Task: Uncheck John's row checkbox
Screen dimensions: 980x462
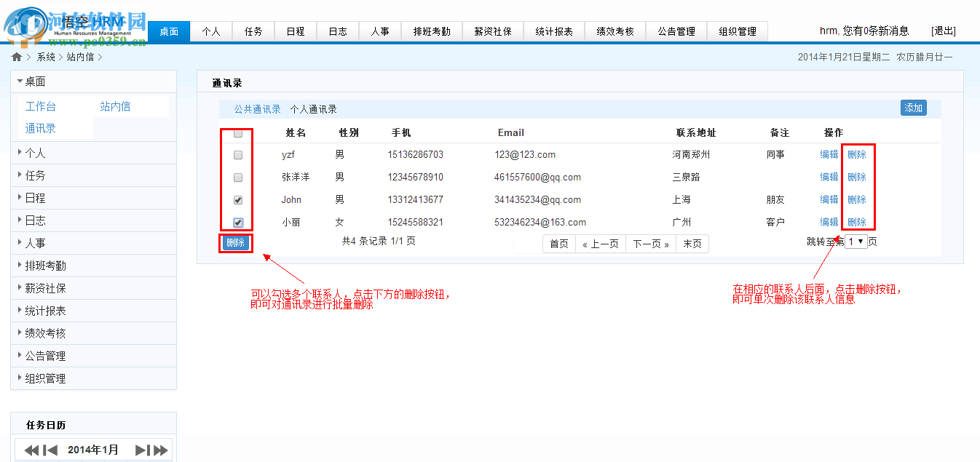Action: pos(236,199)
